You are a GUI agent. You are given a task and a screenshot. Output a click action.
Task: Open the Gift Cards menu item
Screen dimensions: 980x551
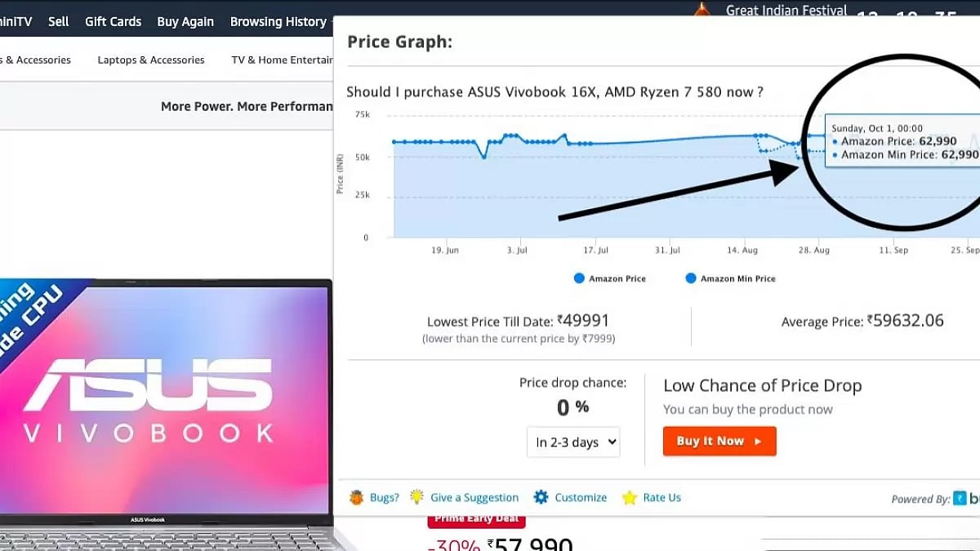(x=113, y=22)
